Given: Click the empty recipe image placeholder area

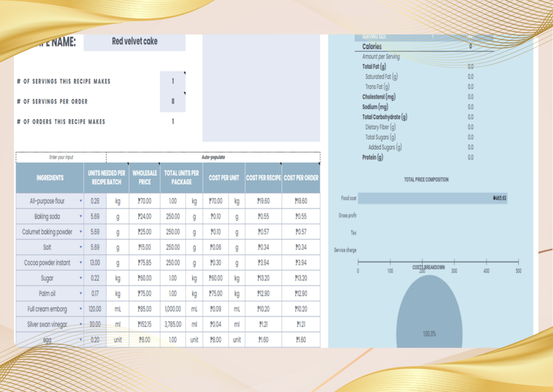Looking at the screenshot, I should coord(261,89).
